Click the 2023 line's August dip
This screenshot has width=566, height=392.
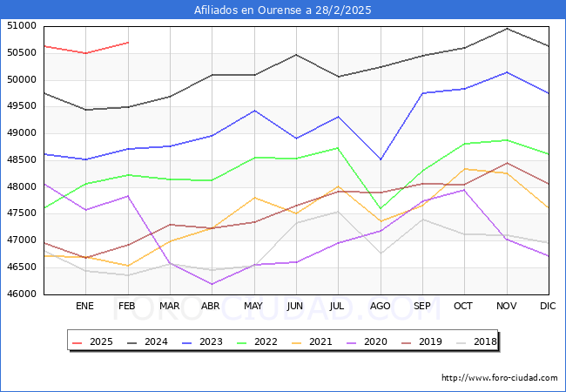(381, 159)
